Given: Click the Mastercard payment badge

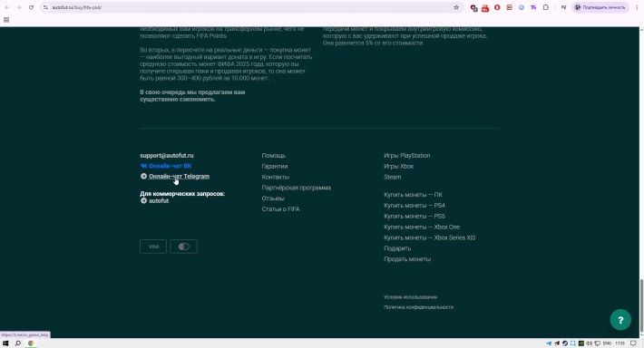Looking at the screenshot, I should pos(183,246).
